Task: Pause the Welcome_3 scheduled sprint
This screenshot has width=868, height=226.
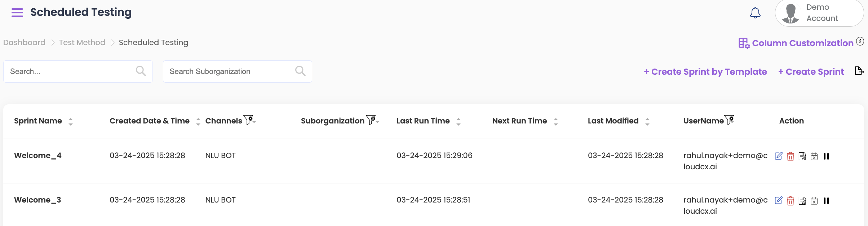Action: tap(826, 201)
